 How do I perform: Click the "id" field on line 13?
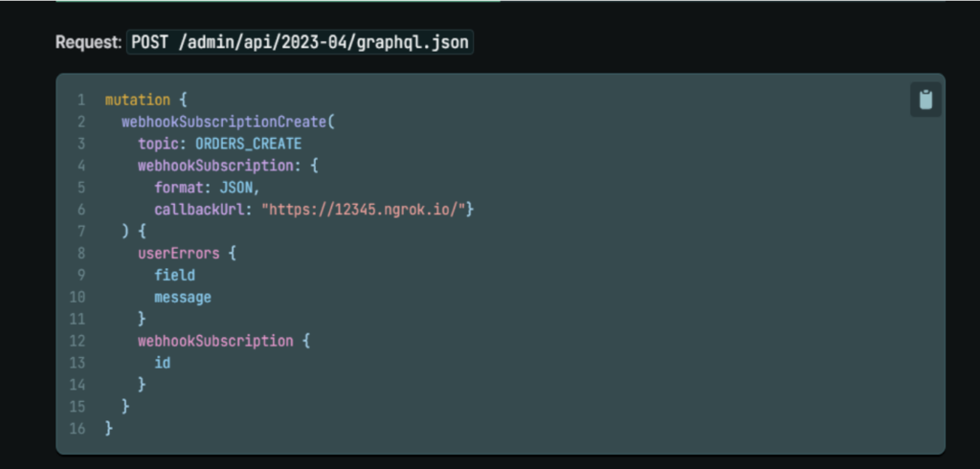tap(163, 363)
